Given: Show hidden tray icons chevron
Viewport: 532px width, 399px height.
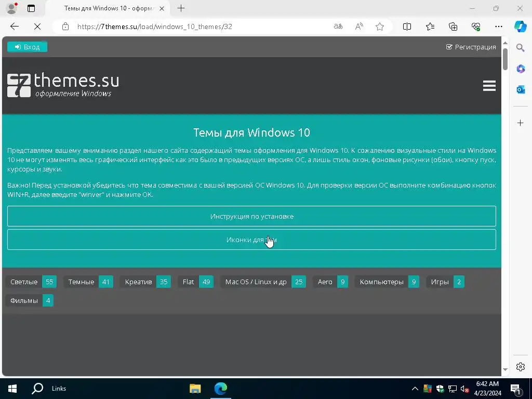Looking at the screenshot, I should pyautogui.click(x=415, y=389).
